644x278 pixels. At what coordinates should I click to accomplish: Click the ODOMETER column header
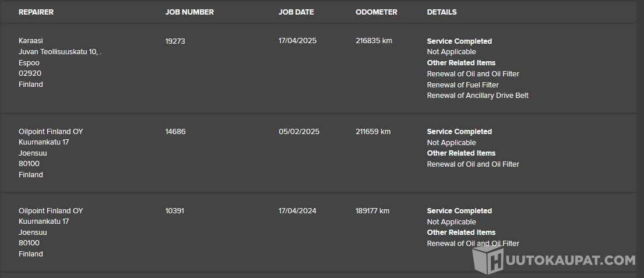click(376, 12)
